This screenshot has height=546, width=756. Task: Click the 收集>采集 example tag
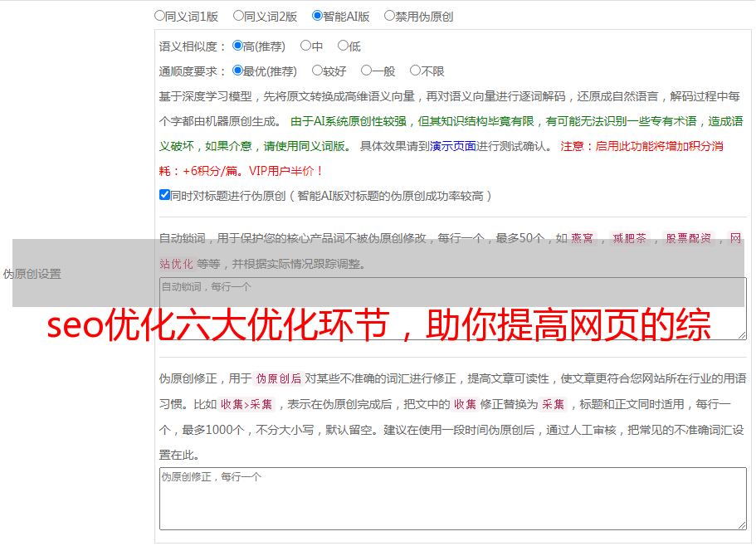tap(246, 405)
